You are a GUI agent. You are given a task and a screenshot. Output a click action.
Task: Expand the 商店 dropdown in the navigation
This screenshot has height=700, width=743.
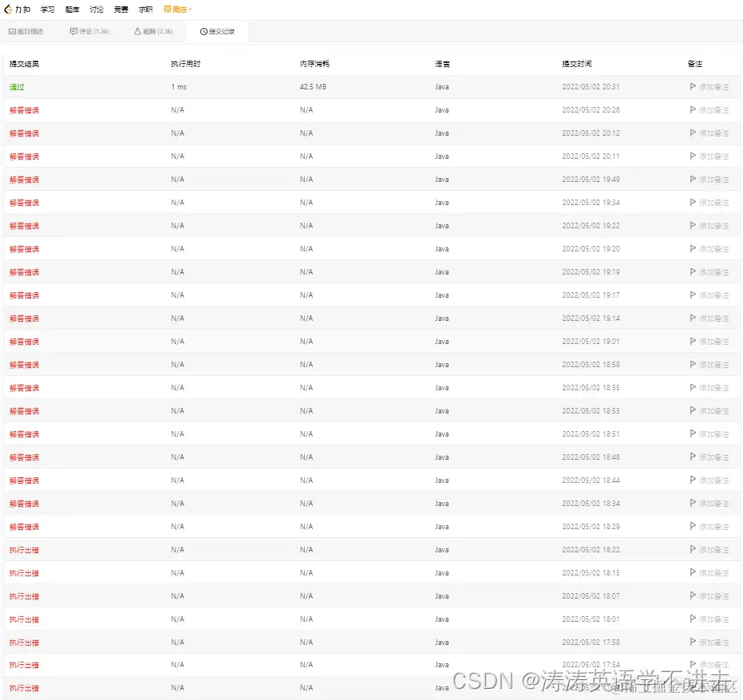[x=178, y=10]
